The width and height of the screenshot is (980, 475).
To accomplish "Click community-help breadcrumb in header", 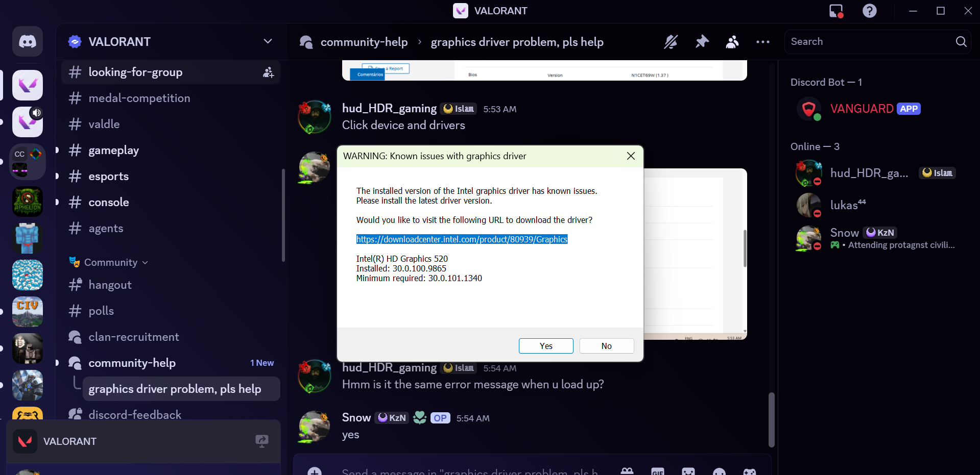I will pos(364,42).
